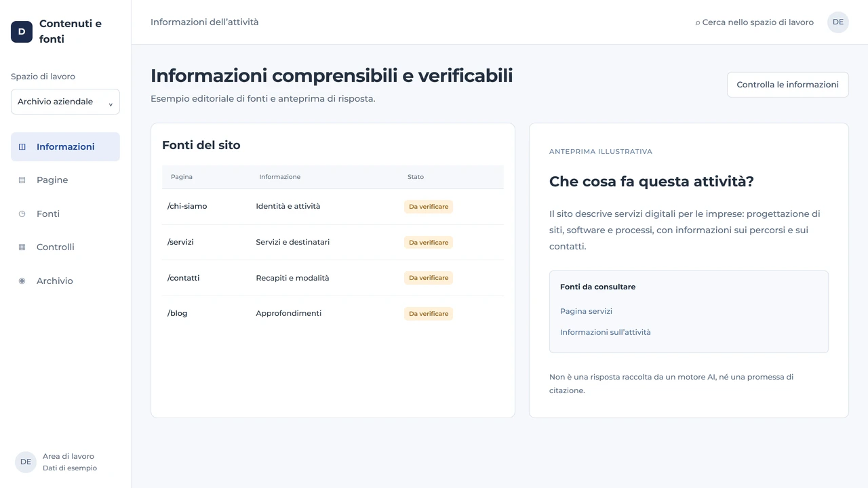
Task: Go to Pagine section
Action: (52, 180)
